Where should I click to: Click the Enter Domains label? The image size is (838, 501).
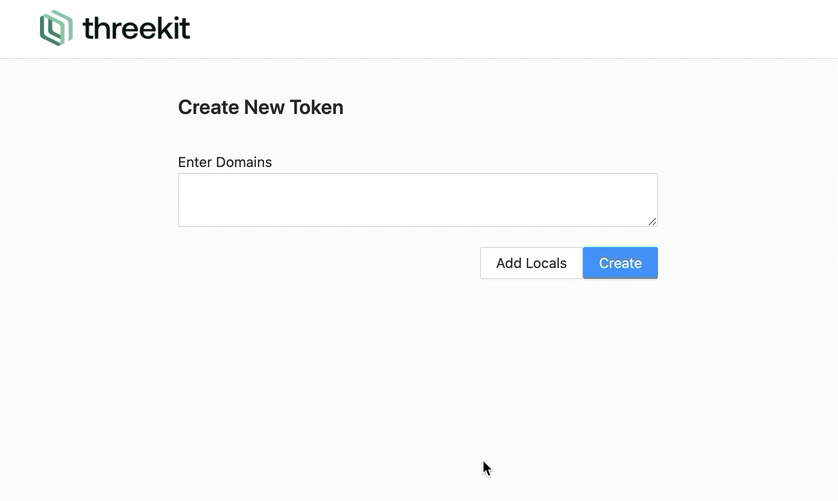pos(225,162)
